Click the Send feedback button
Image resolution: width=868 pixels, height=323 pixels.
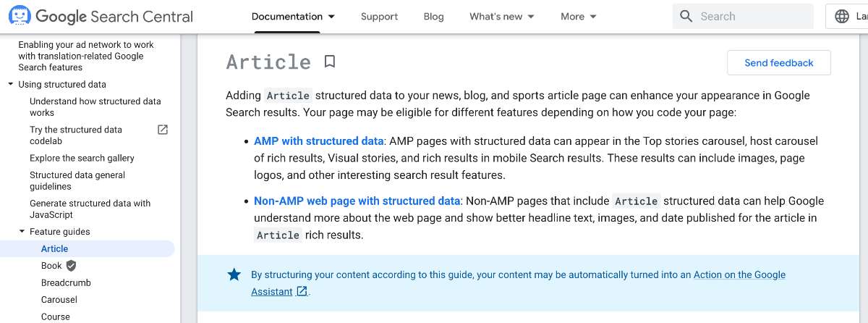(779, 63)
